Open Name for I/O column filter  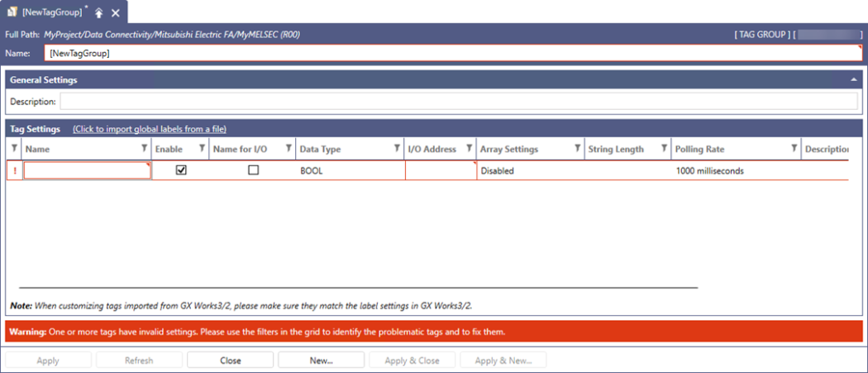click(289, 149)
